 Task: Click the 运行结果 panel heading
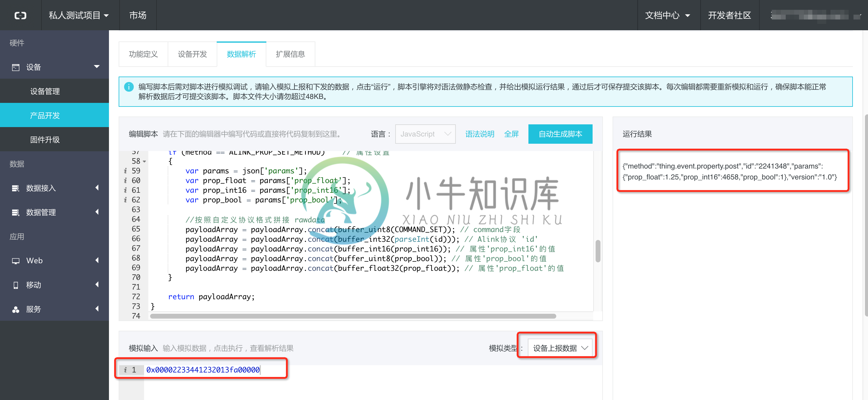pyautogui.click(x=637, y=134)
